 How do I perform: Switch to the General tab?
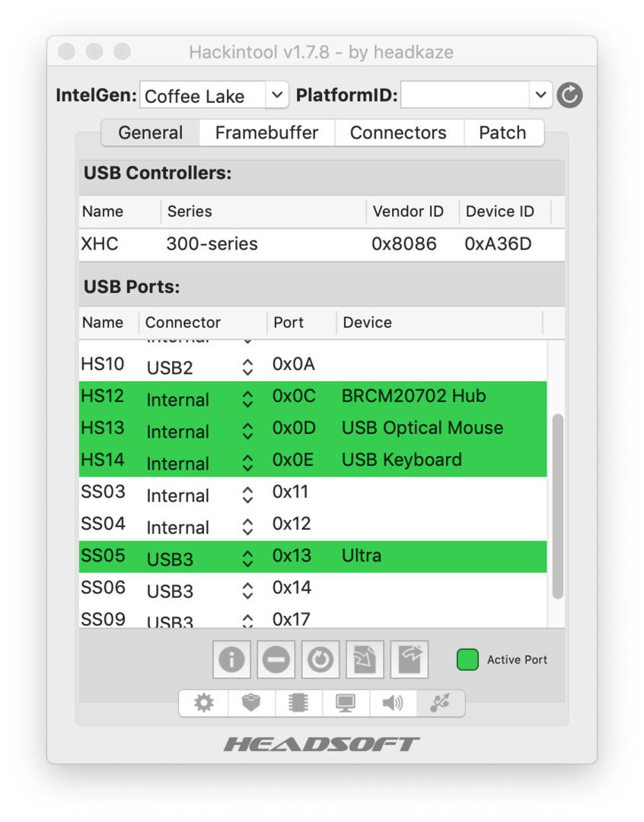pyautogui.click(x=151, y=132)
